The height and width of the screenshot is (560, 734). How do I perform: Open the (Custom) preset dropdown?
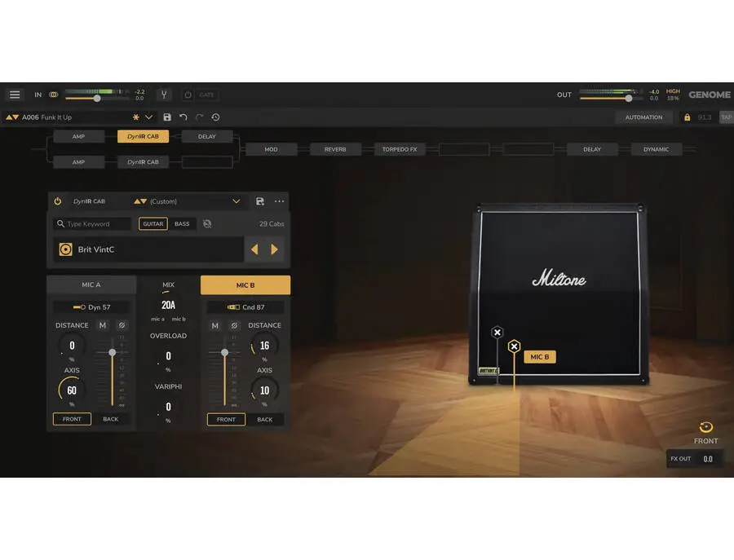click(188, 201)
